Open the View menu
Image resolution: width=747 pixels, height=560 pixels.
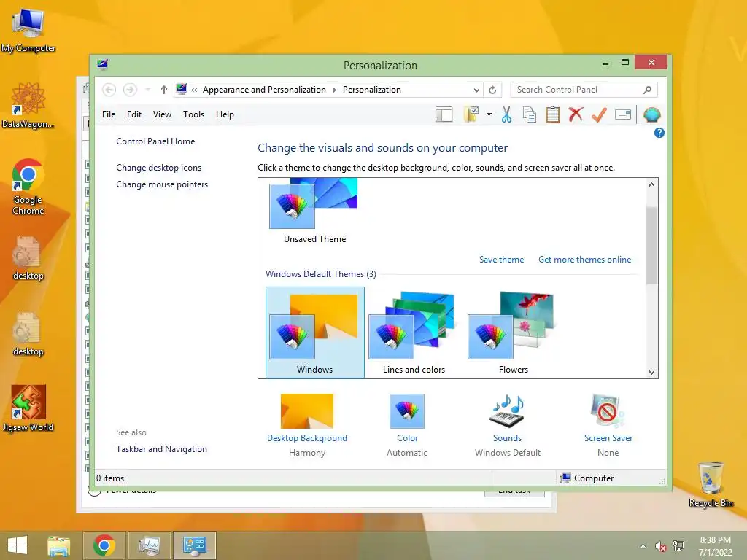click(162, 114)
